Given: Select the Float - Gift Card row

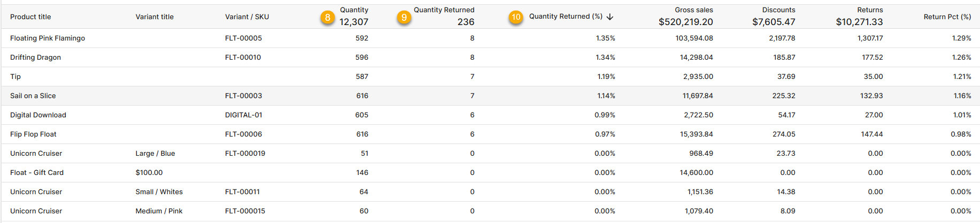Looking at the screenshot, I should (37, 173).
